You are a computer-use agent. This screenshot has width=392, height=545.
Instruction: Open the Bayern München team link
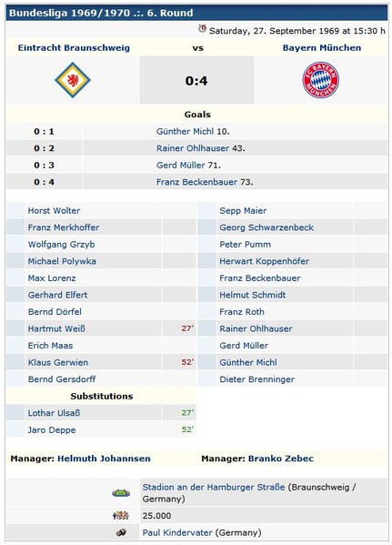[322, 47]
